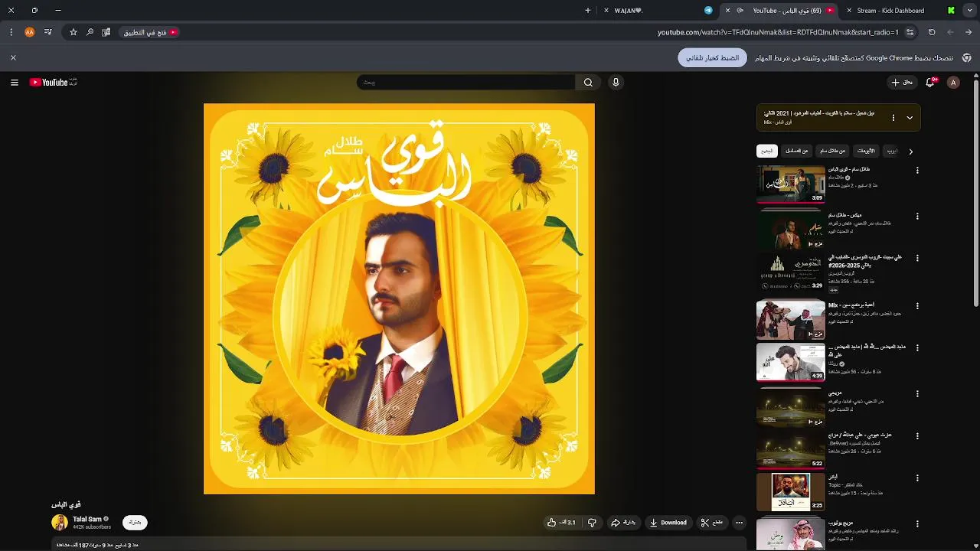This screenshot has height=551, width=980.
Task: Open more actions ellipsis under the video
Action: [739, 523]
